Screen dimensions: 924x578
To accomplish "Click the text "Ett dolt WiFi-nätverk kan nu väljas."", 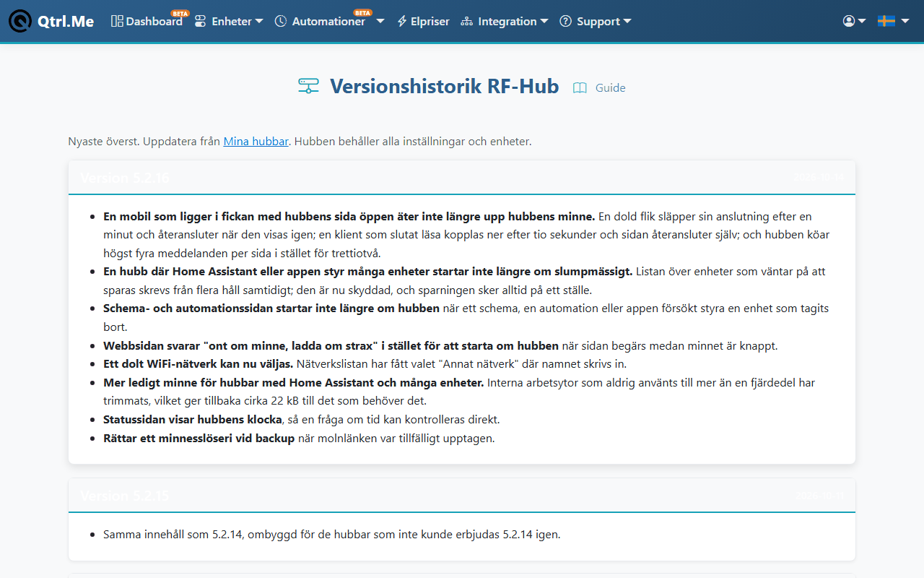I will tap(198, 363).
